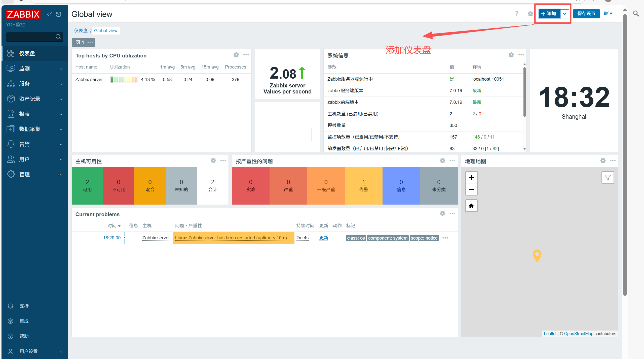
Task: Collapse the Zabbix sidebar menu
Action: (49, 14)
